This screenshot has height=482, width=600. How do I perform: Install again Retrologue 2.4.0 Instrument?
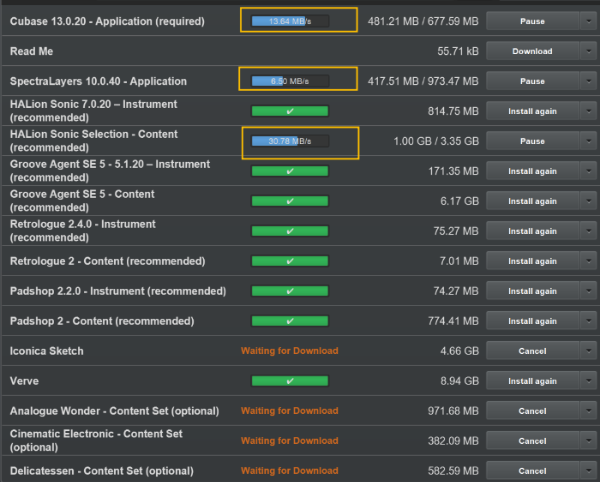532,231
